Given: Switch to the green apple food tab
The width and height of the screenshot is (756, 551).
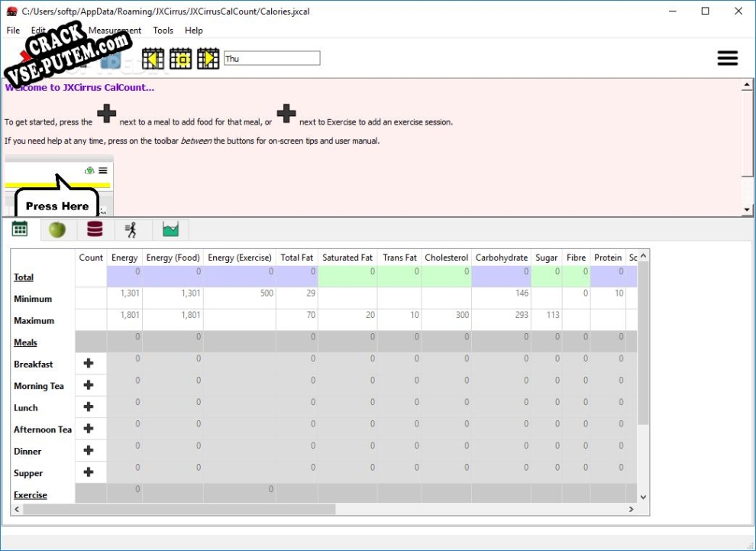Looking at the screenshot, I should pos(57,229).
